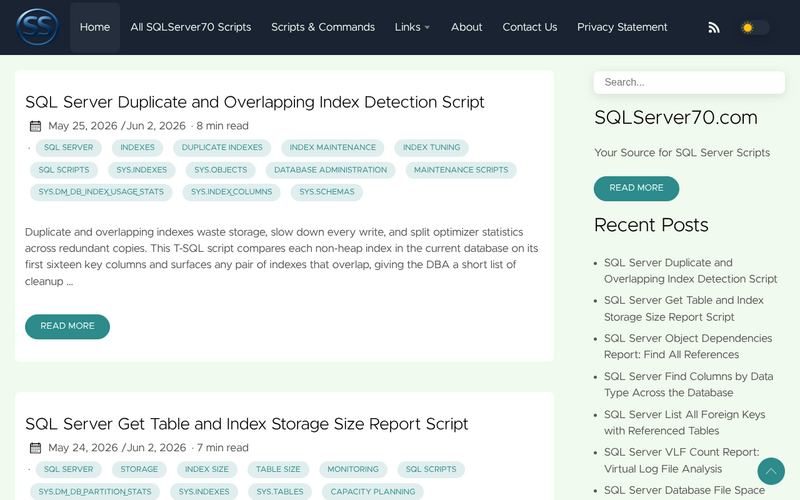This screenshot has width=800, height=500.
Task: Open recent post Duplicate and Overlapping Index Detection
Action: click(x=690, y=271)
